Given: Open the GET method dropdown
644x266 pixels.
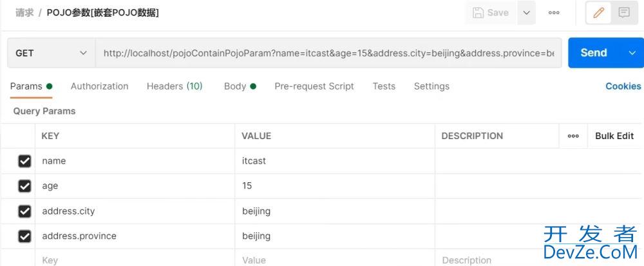Looking at the screenshot, I should click(52, 53).
